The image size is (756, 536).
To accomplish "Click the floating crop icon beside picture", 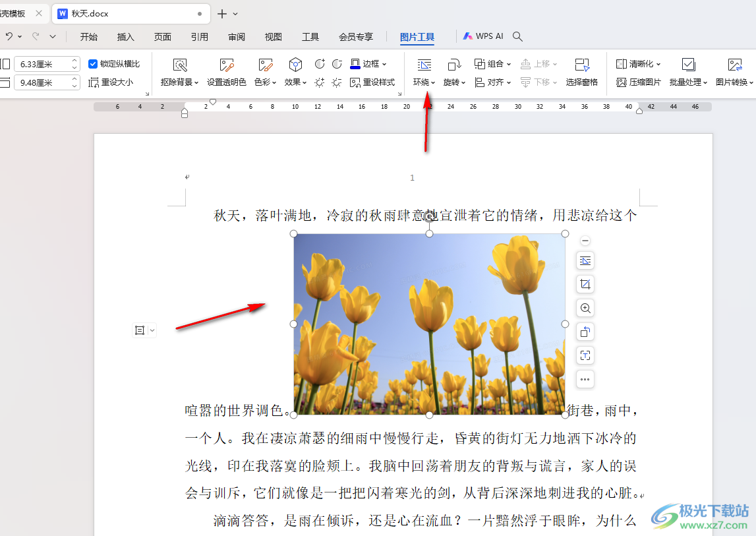I will (585, 284).
